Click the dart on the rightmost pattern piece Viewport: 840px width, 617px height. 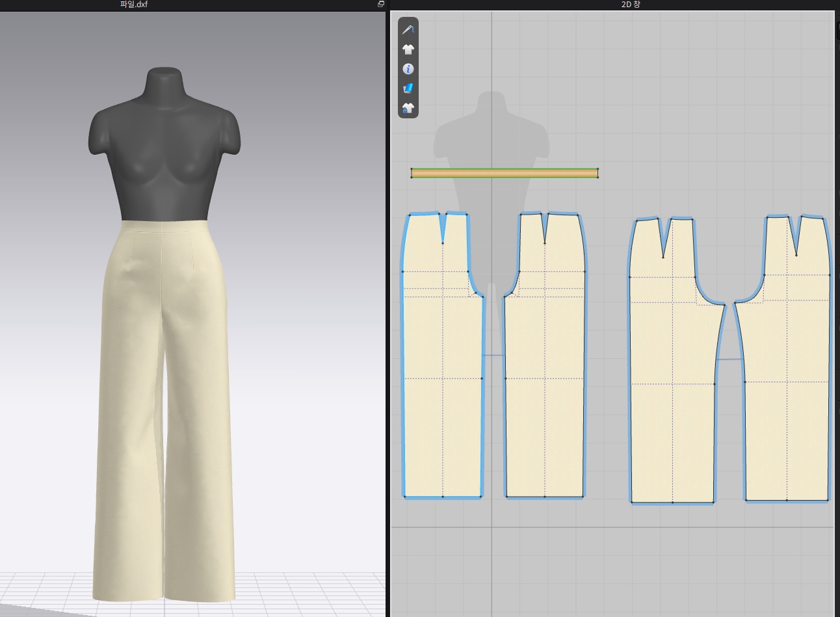[x=796, y=234]
